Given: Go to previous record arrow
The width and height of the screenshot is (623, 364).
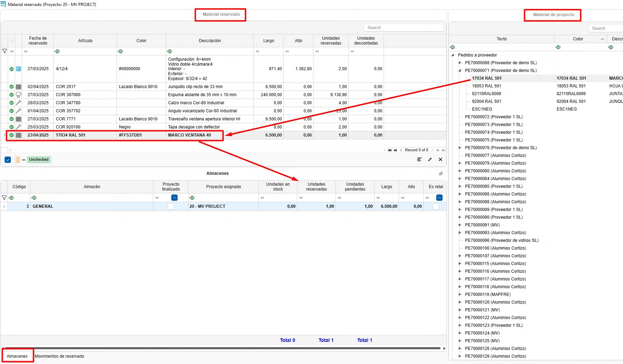Looking at the screenshot, I should pyautogui.click(x=401, y=150).
